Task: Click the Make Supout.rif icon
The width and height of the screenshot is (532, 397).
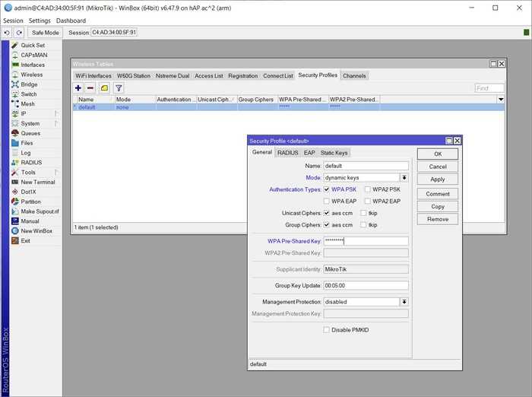Action: click(15, 211)
